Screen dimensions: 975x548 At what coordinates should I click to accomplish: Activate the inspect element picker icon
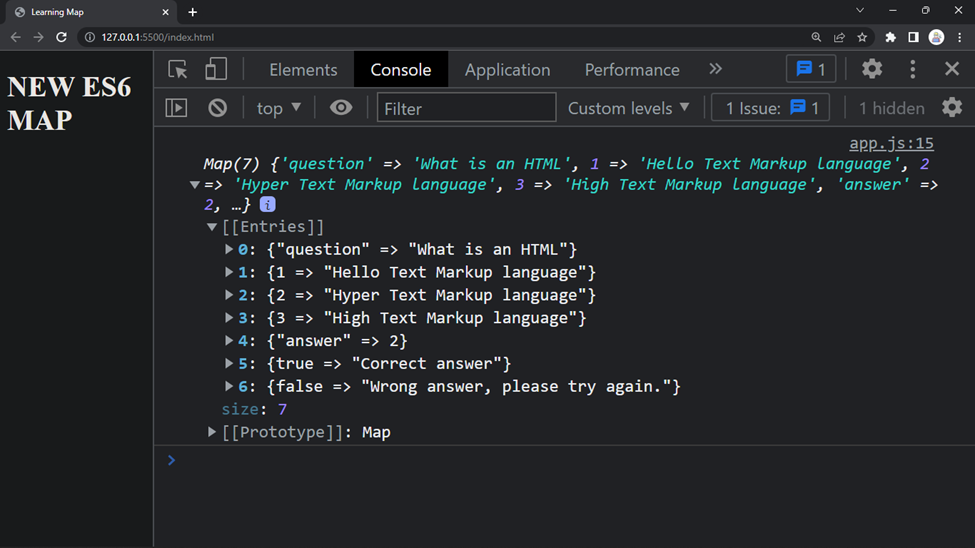pyautogui.click(x=178, y=69)
